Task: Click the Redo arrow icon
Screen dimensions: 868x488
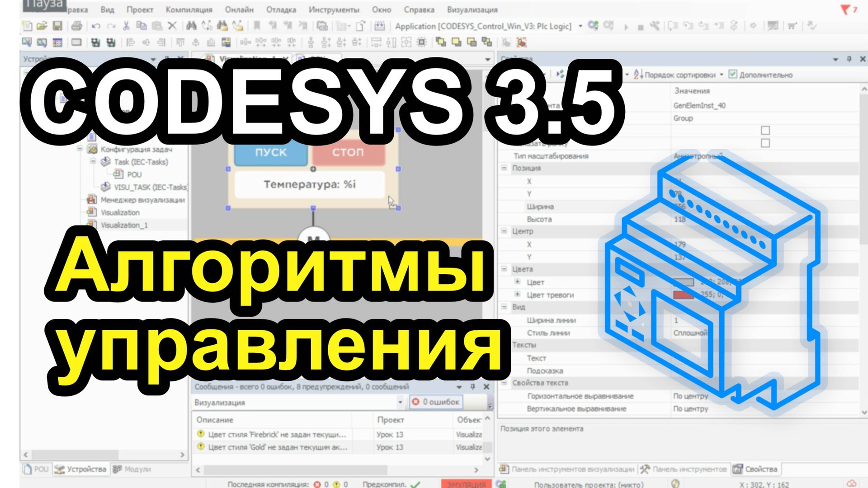Action: coord(111,26)
